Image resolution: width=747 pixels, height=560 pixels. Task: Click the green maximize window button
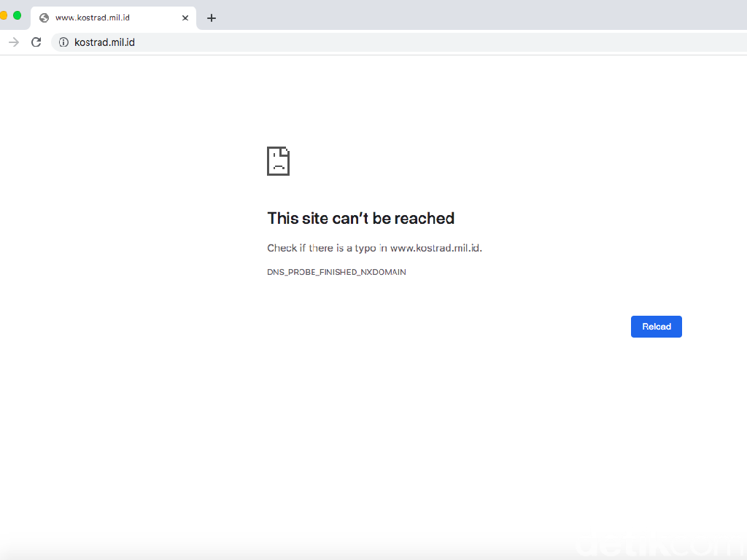click(18, 16)
